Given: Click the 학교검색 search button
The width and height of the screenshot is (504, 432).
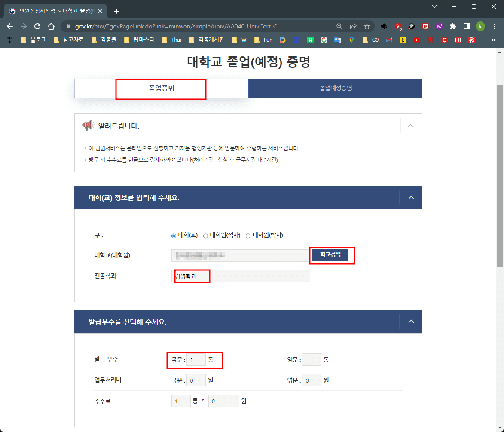Looking at the screenshot, I should pos(331,254).
